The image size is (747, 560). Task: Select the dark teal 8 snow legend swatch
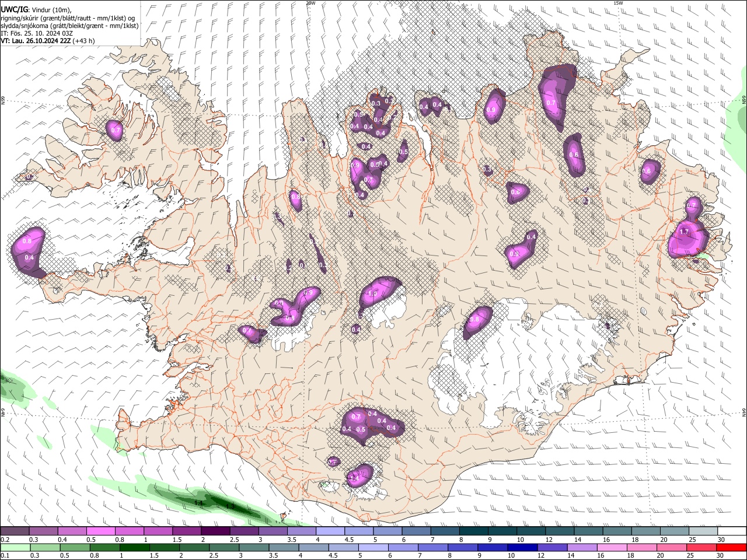(x=473, y=531)
